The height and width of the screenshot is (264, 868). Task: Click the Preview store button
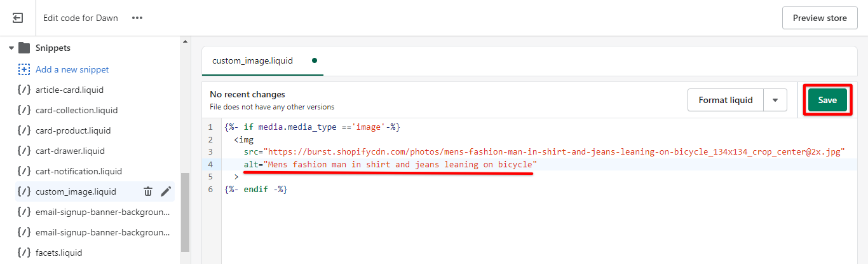(819, 18)
